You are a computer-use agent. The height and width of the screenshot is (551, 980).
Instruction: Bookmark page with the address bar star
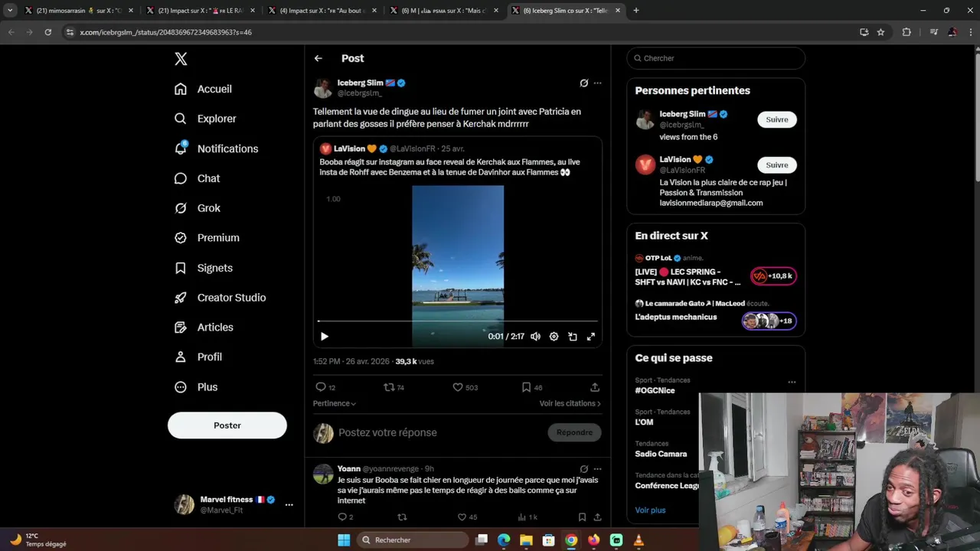pyautogui.click(x=880, y=32)
